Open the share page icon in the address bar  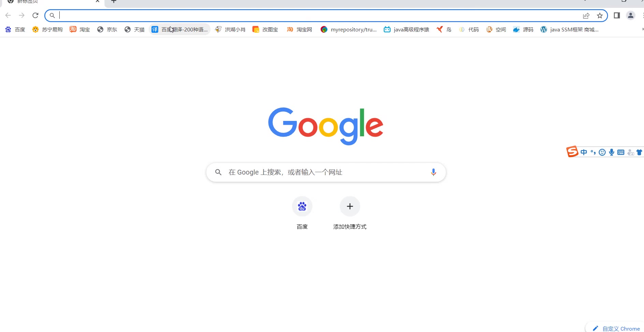click(x=586, y=16)
